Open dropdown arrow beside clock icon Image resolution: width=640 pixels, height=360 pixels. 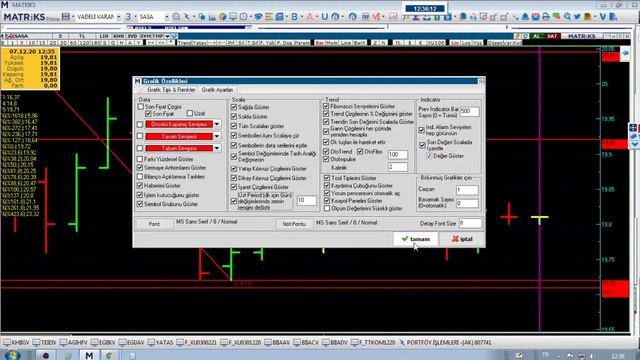[x=251, y=17]
